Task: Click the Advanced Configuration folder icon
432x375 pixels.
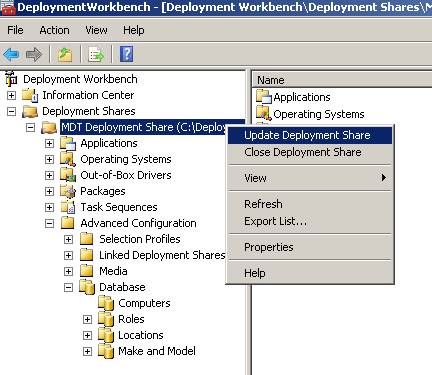Action: [68, 223]
